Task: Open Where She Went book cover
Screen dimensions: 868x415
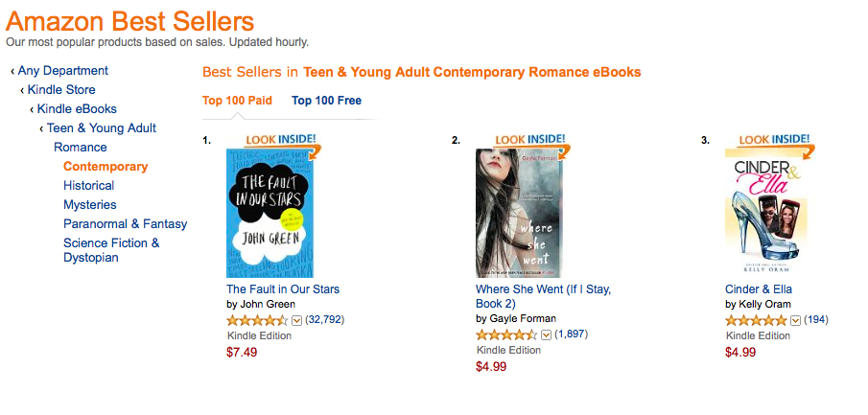Action: [520, 214]
